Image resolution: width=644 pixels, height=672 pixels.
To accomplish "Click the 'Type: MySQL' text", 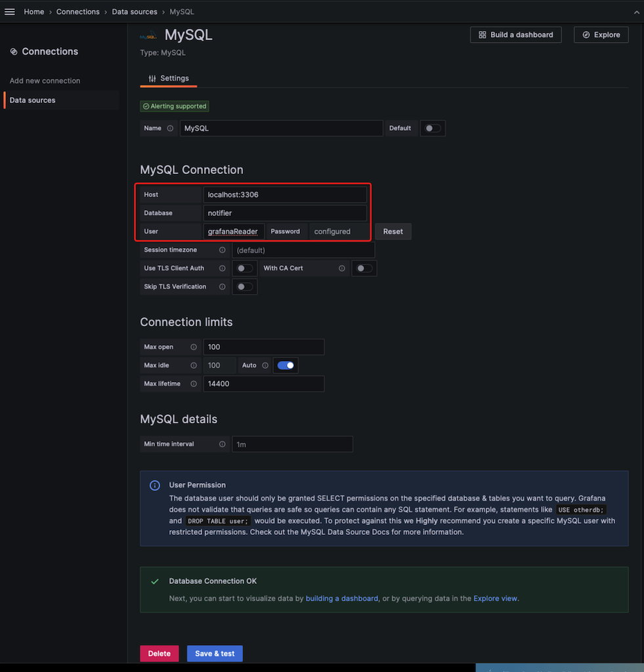I will [x=163, y=52].
